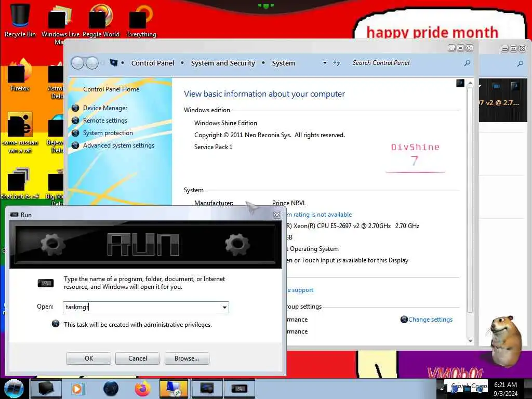The image size is (532, 399).
Task: Click OK in the Run dialog
Action: click(88, 358)
